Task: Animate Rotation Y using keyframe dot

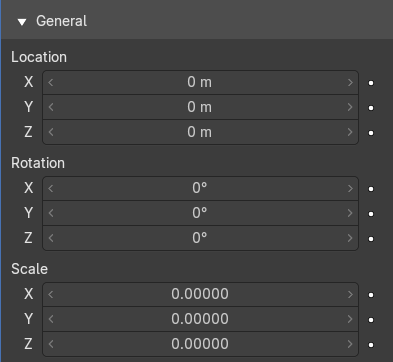Action: click(x=371, y=214)
